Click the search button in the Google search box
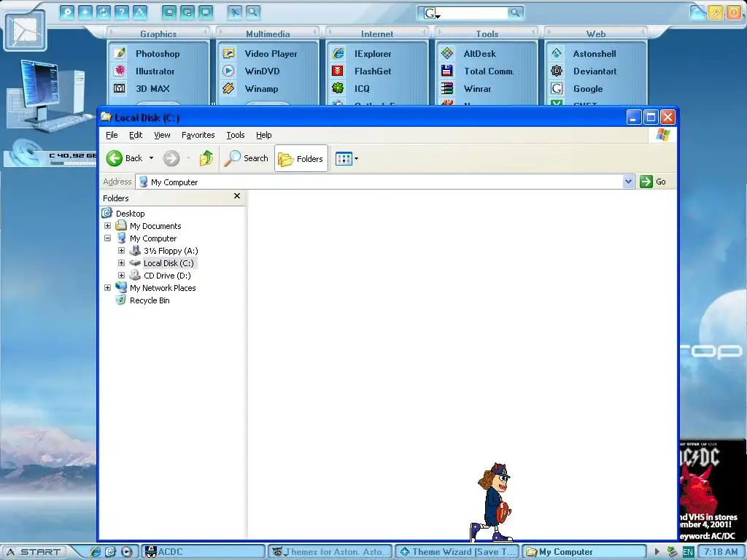The height and width of the screenshot is (560, 747). point(514,13)
